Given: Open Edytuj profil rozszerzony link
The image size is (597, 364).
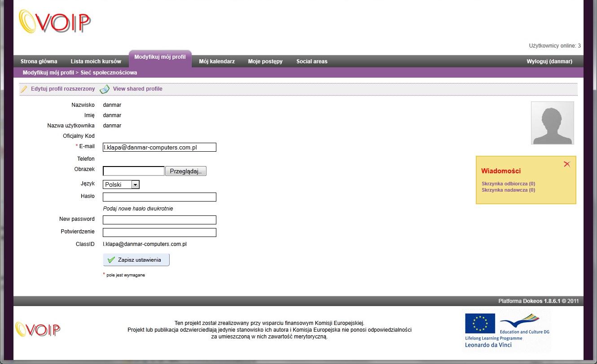Looking at the screenshot, I should coord(63,89).
